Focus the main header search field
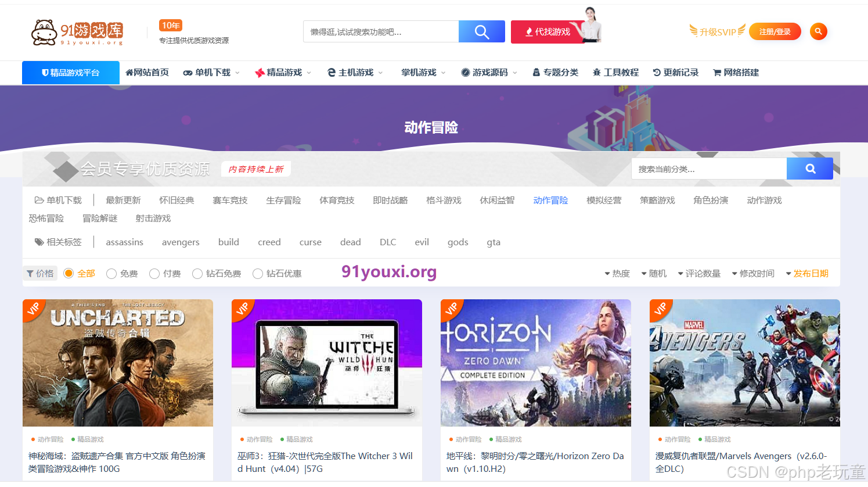 (x=381, y=31)
